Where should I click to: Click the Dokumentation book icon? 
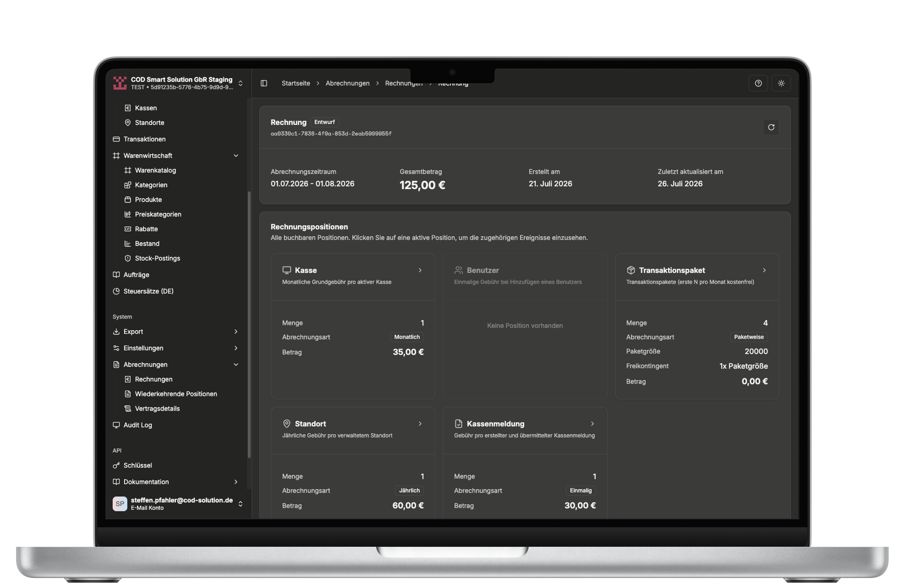point(116,482)
